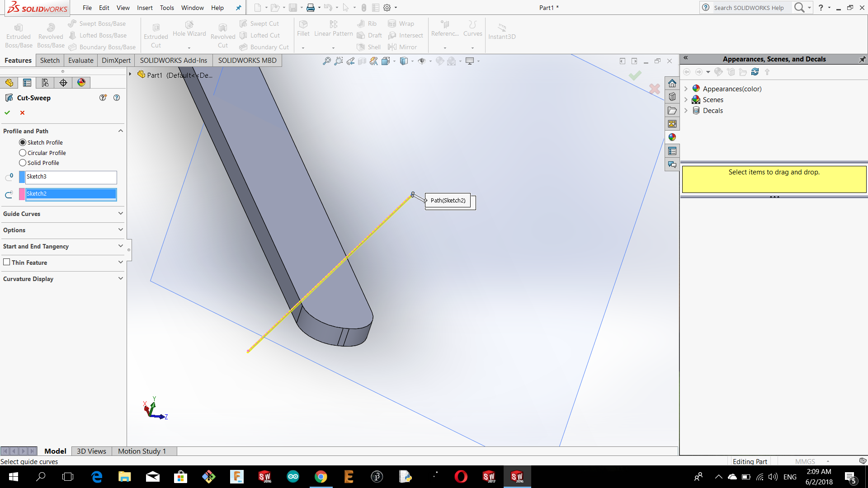Click the Zoom to Area icon
The image size is (868, 488).
point(338,61)
